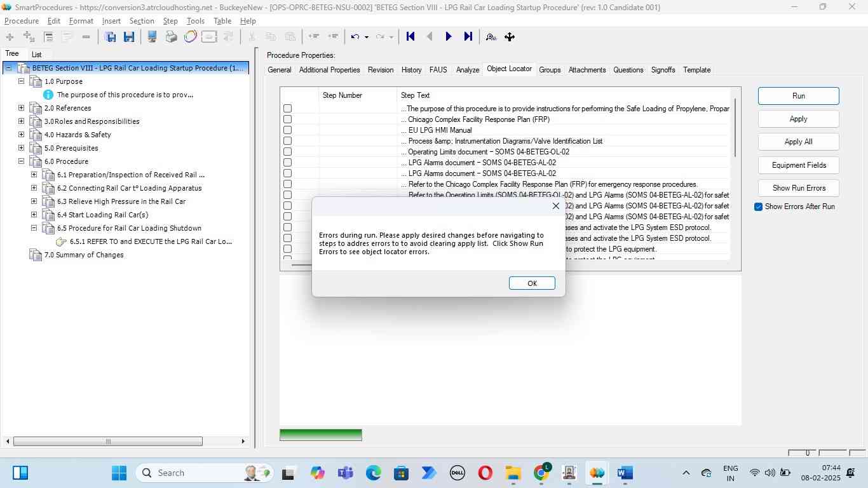
Task: Click the printer icon in toolbar
Action: (x=172, y=37)
